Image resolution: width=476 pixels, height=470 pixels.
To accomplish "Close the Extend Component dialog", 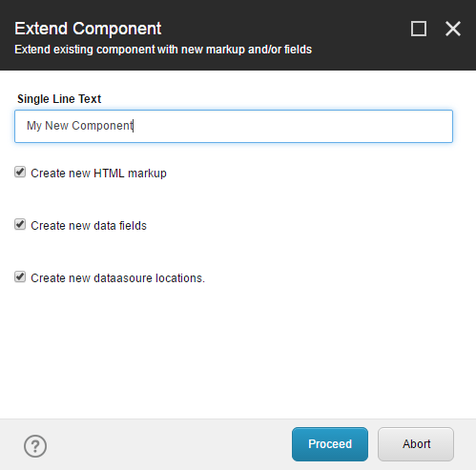I will (453, 29).
